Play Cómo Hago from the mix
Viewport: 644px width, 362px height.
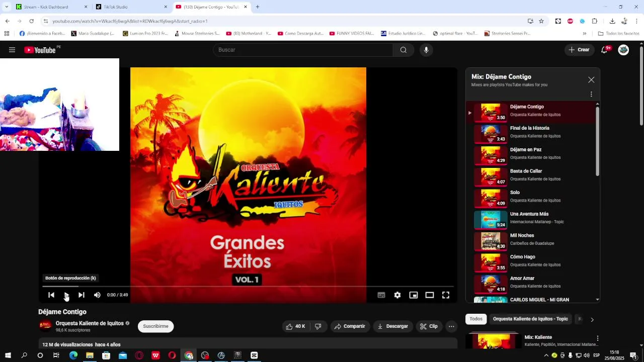coord(531,262)
